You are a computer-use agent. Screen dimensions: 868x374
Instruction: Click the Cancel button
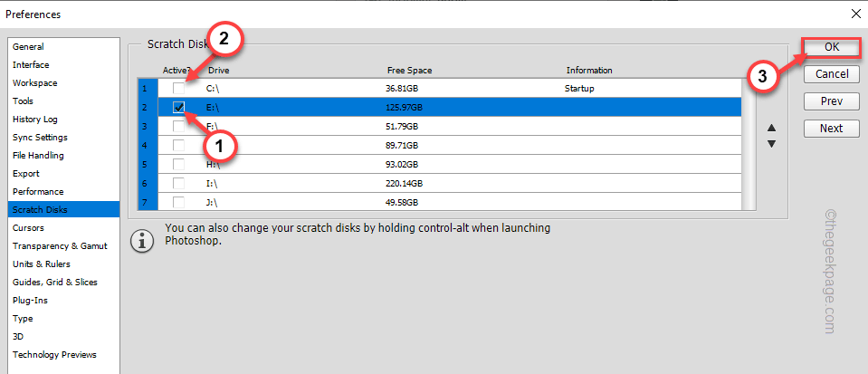[x=831, y=73]
